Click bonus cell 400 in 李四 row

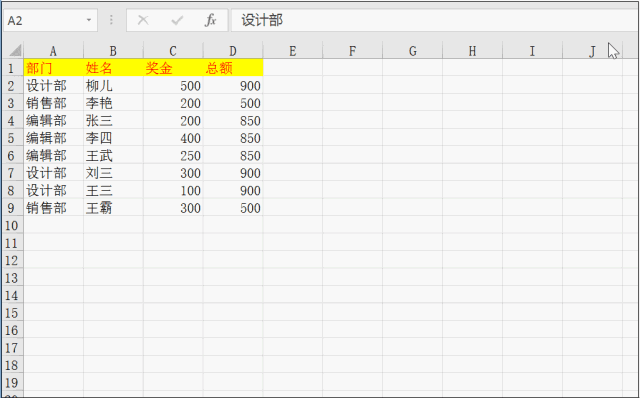173,138
